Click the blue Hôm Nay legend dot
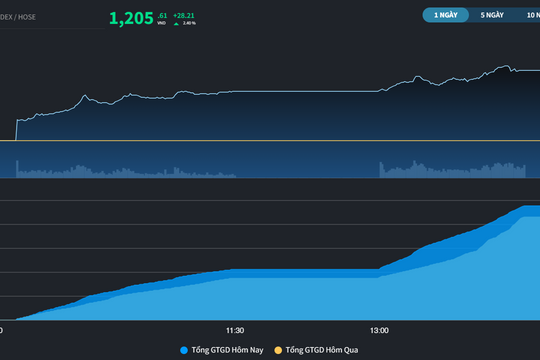Screen dimensions: 540x360 point(184,350)
